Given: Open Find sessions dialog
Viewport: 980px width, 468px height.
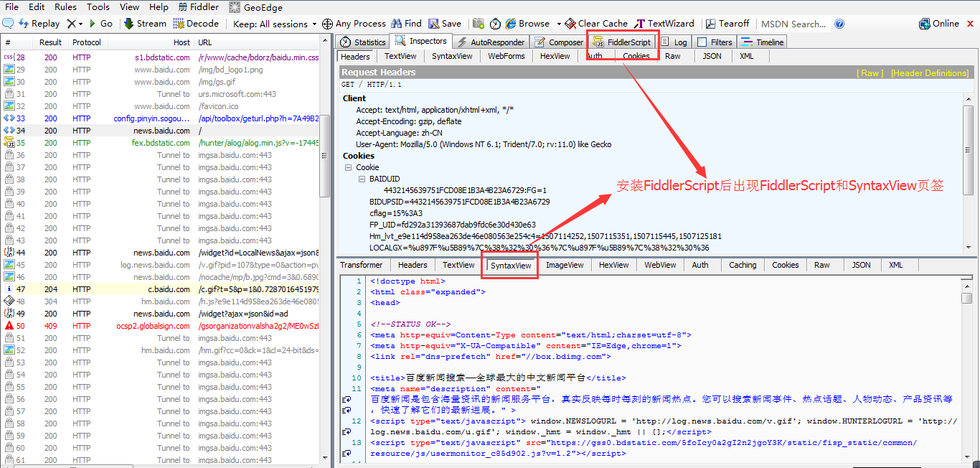Looking at the screenshot, I should click(407, 24).
